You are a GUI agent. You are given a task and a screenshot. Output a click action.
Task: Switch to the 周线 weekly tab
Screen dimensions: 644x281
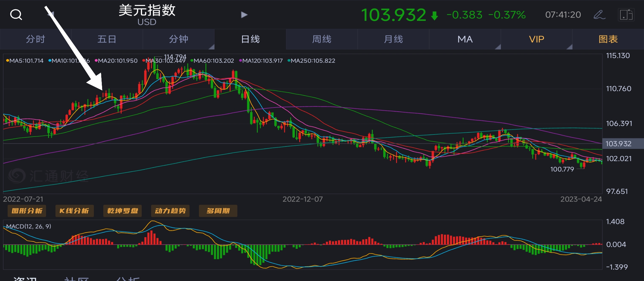click(322, 39)
